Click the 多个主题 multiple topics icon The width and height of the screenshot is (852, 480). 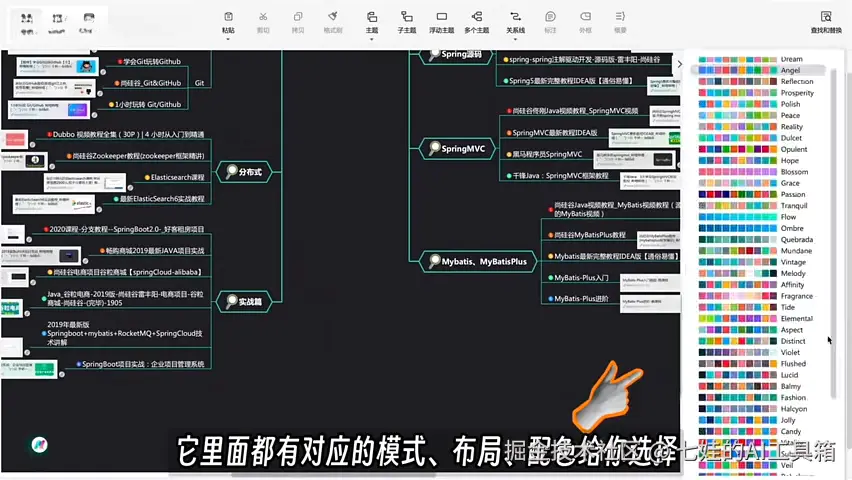[477, 17]
